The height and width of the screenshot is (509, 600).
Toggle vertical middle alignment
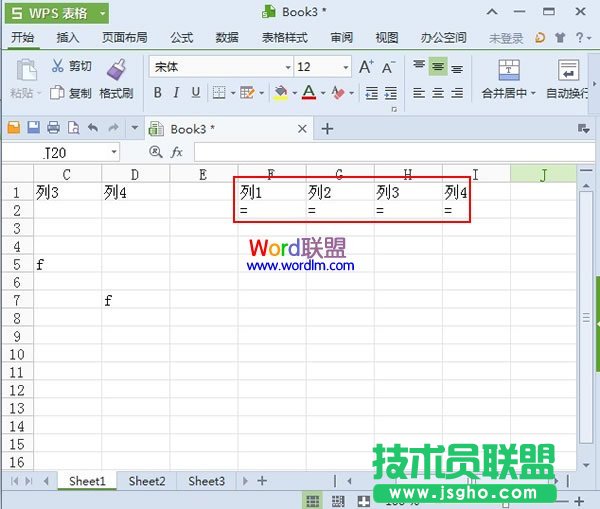tap(438, 67)
